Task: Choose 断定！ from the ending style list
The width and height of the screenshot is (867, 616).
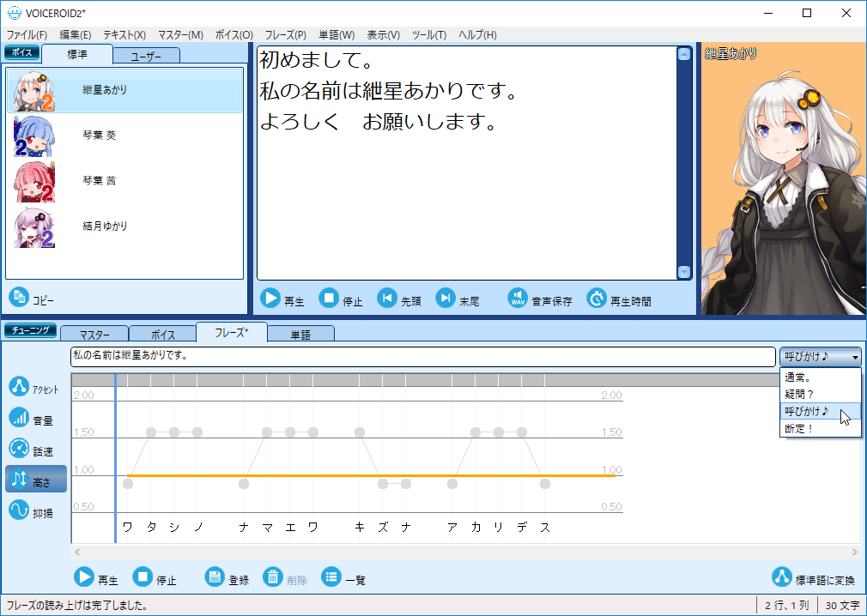Action: (821, 428)
